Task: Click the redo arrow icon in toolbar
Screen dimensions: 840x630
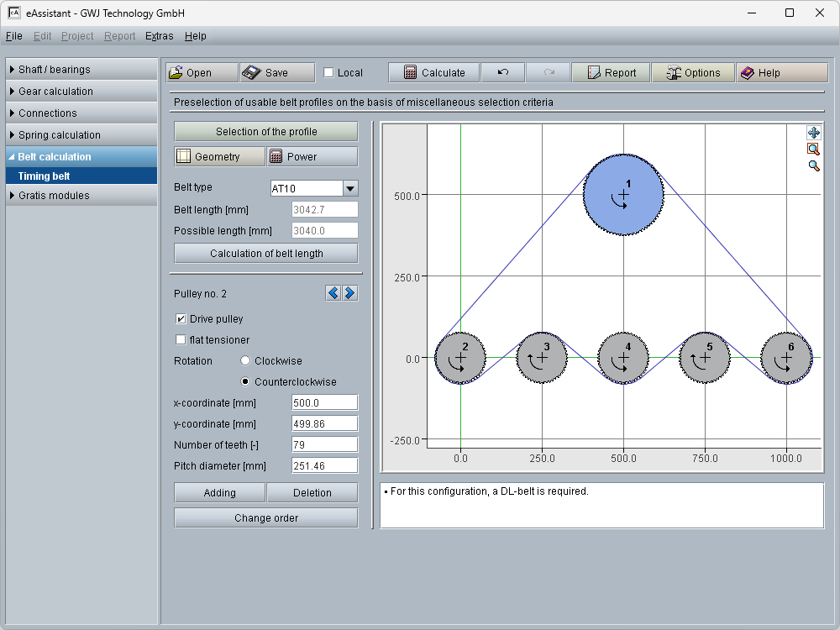Action: pyautogui.click(x=549, y=72)
